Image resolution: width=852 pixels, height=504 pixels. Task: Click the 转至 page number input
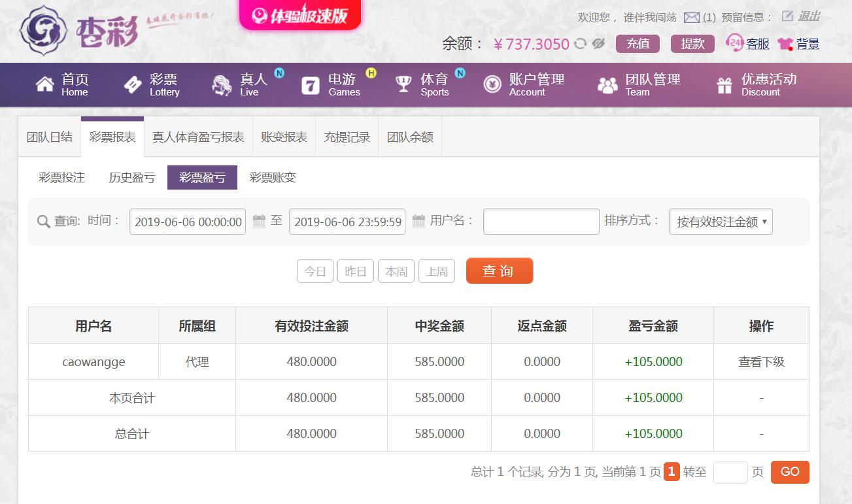pyautogui.click(x=730, y=472)
